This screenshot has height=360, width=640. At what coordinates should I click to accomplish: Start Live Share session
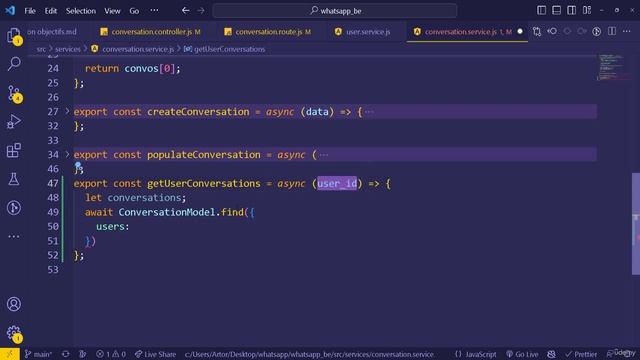click(x=155, y=354)
